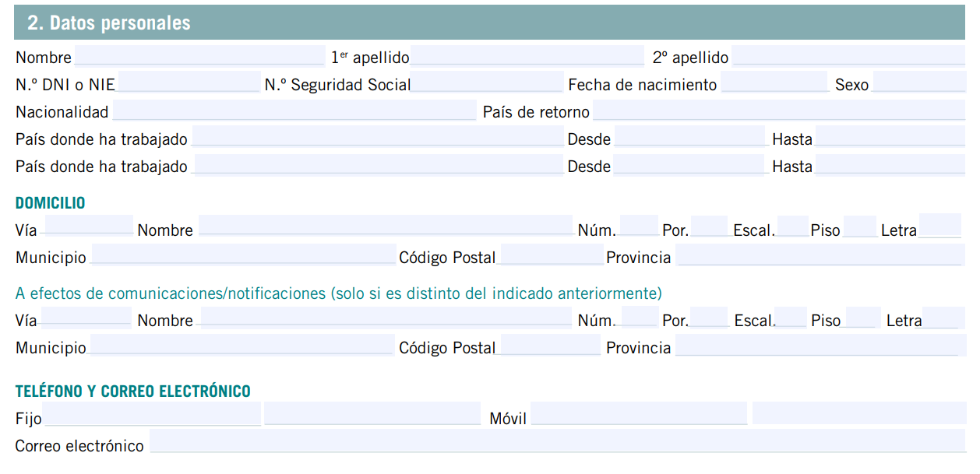Focus Escal. field in notifications address

[791, 317]
